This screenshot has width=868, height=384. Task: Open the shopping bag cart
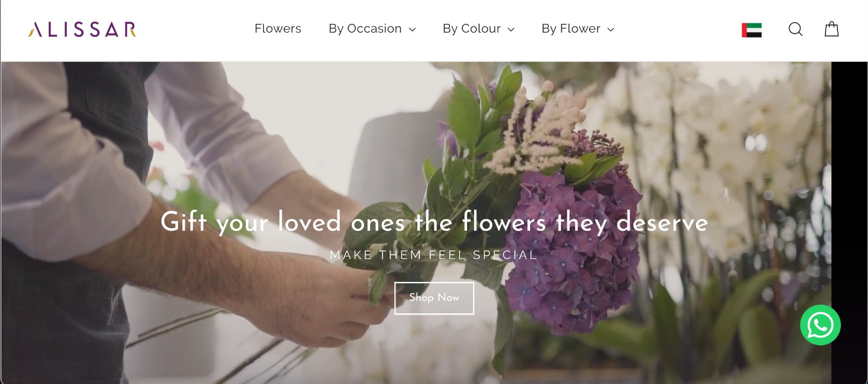pyautogui.click(x=832, y=29)
